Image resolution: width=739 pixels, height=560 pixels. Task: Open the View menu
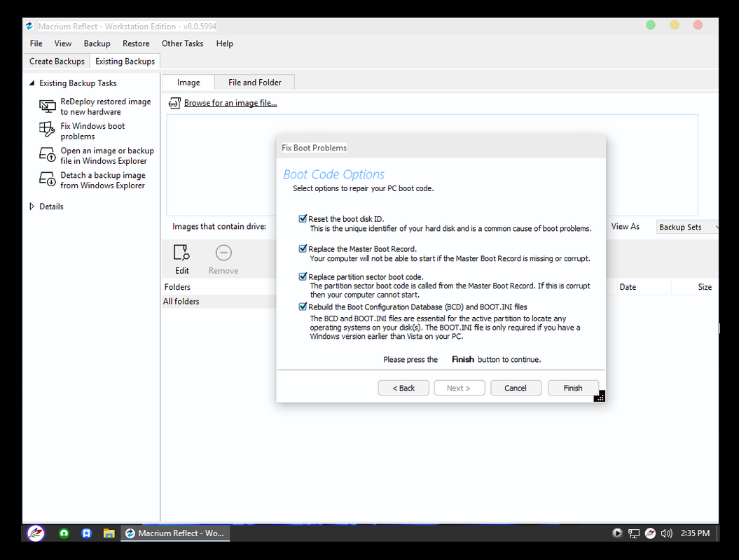point(62,43)
